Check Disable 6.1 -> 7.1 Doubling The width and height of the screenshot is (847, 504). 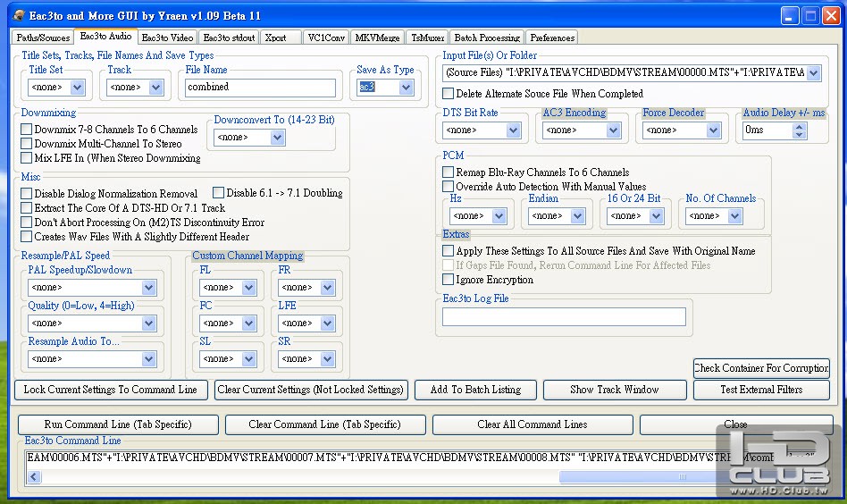218,193
